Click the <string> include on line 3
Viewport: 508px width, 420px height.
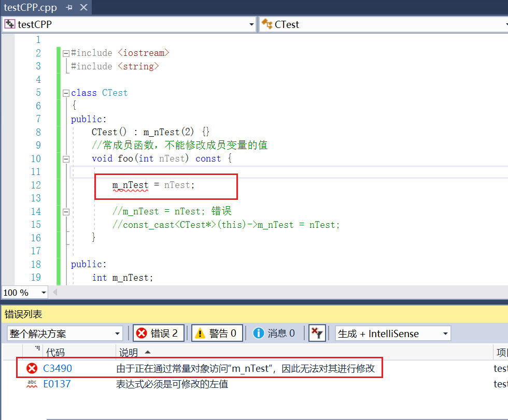pyautogui.click(x=138, y=66)
